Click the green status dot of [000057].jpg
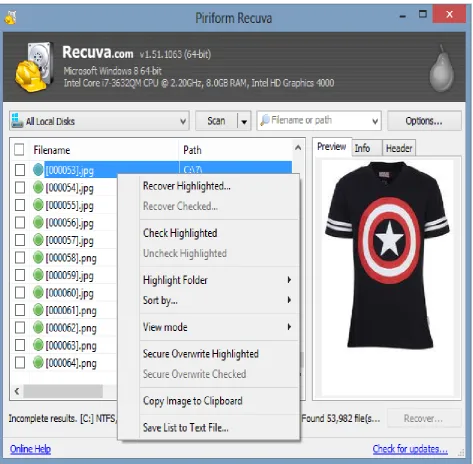The height and width of the screenshot is (464, 473). point(38,240)
